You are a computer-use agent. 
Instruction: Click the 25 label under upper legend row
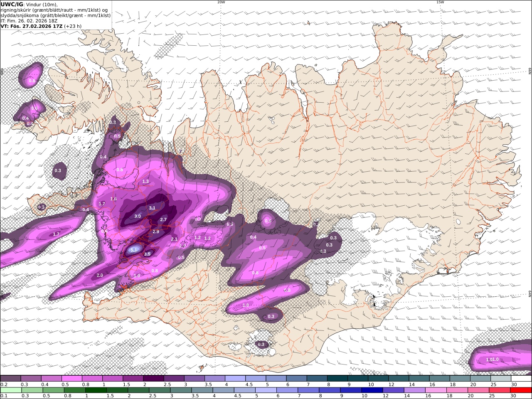click(493, 384)
